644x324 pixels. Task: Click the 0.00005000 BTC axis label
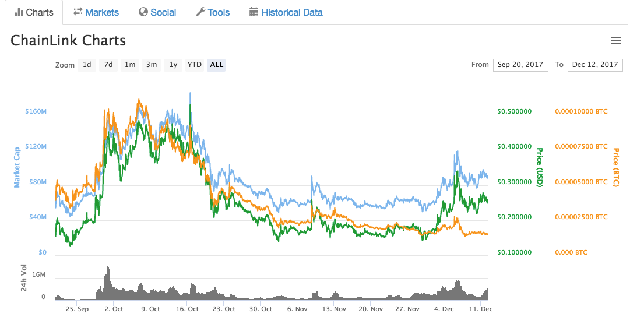[x=581, y=182]
